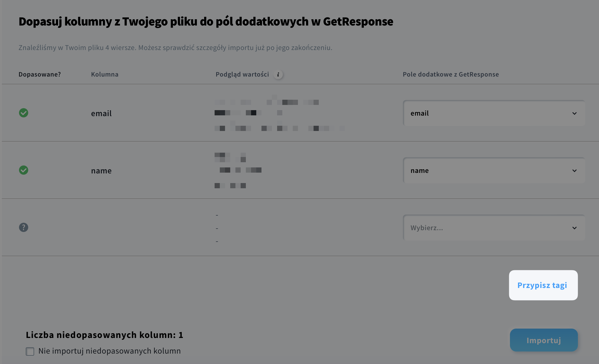Image resolution: width=599 pixels, height=364 pixels.
Task: Click the Kolumna column header
Action: [105, 74]
